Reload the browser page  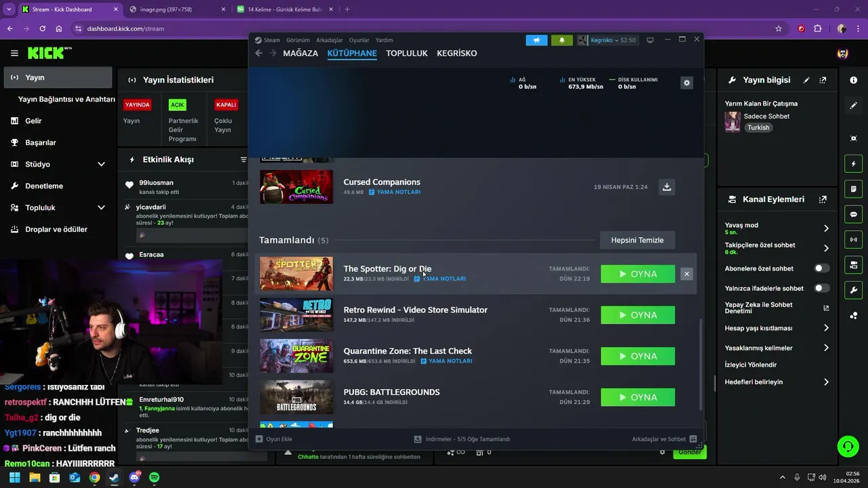click(x=42, y=28)
